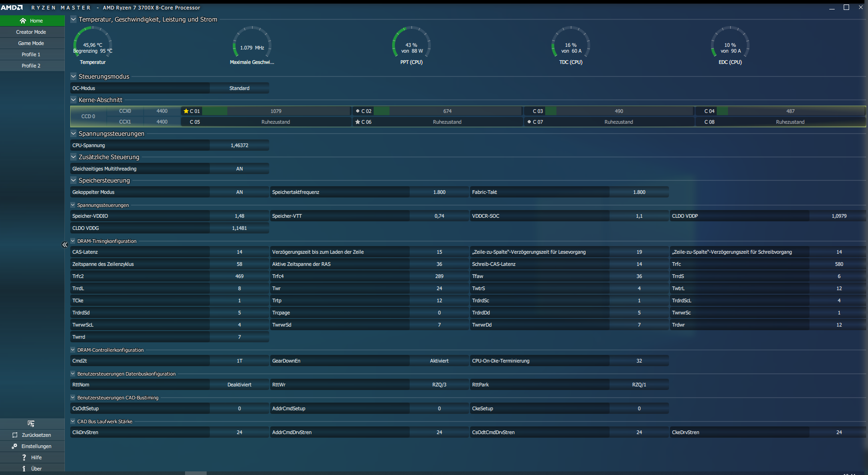Image resolution: width=868 pixels, height=475 pixels.
Task: Collapse Benutzersteuerungen Datenbuskonfiguration subsection
Action: [73, 374]
